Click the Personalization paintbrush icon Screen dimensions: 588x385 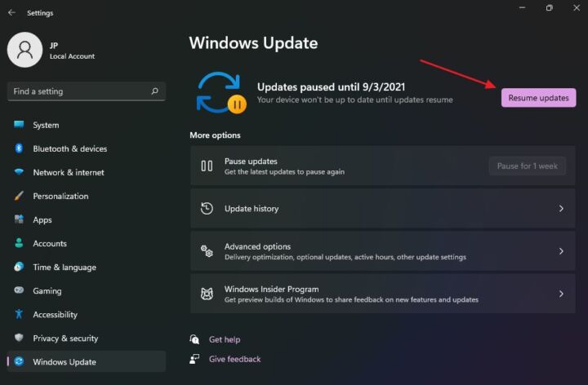19,196
